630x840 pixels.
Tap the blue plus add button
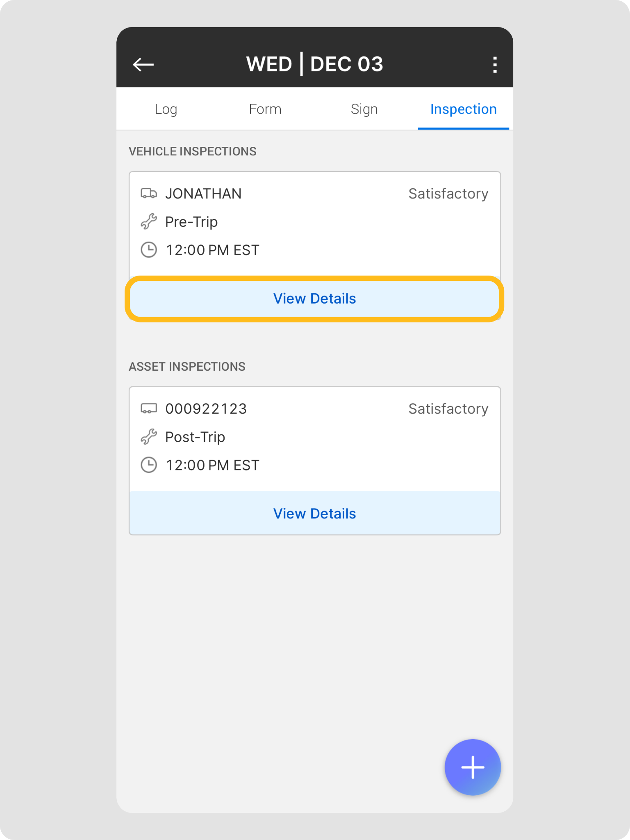pyautogui.click(x=473, y=767)
